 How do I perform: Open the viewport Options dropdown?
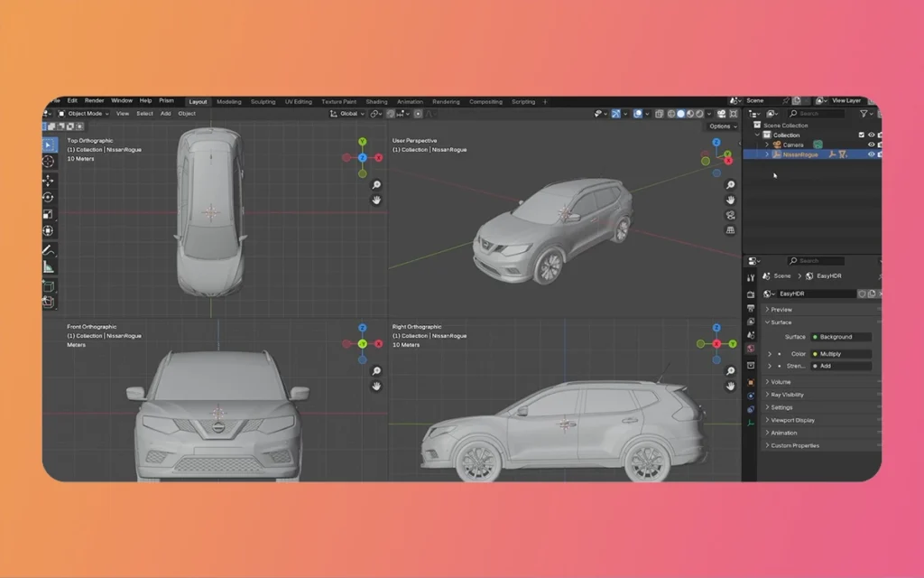(723, 126)
